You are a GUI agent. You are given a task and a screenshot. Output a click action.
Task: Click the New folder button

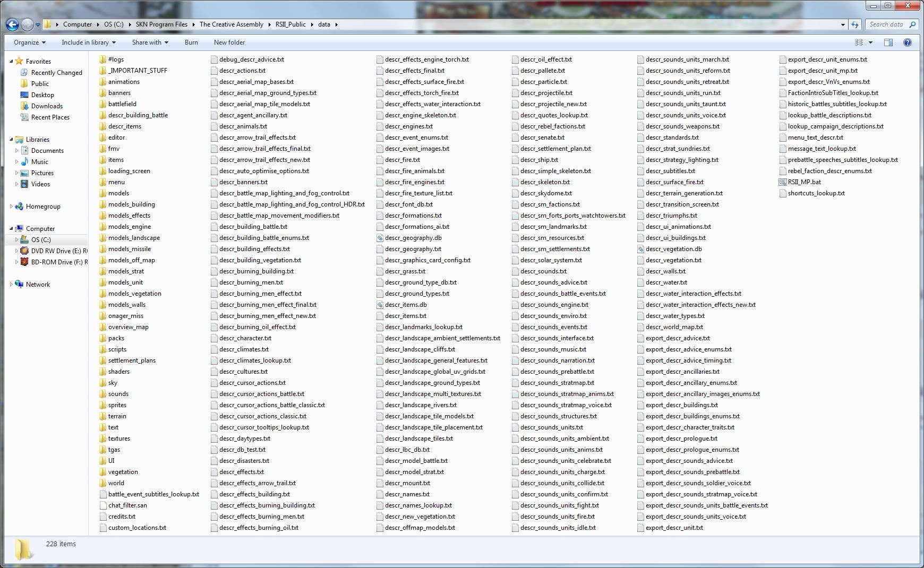[229, 42]
